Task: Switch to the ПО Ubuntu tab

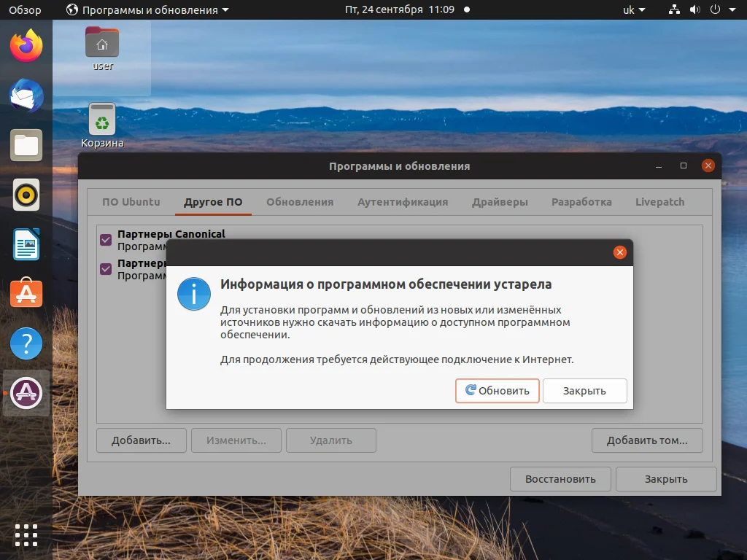Action: pos(131,202)
